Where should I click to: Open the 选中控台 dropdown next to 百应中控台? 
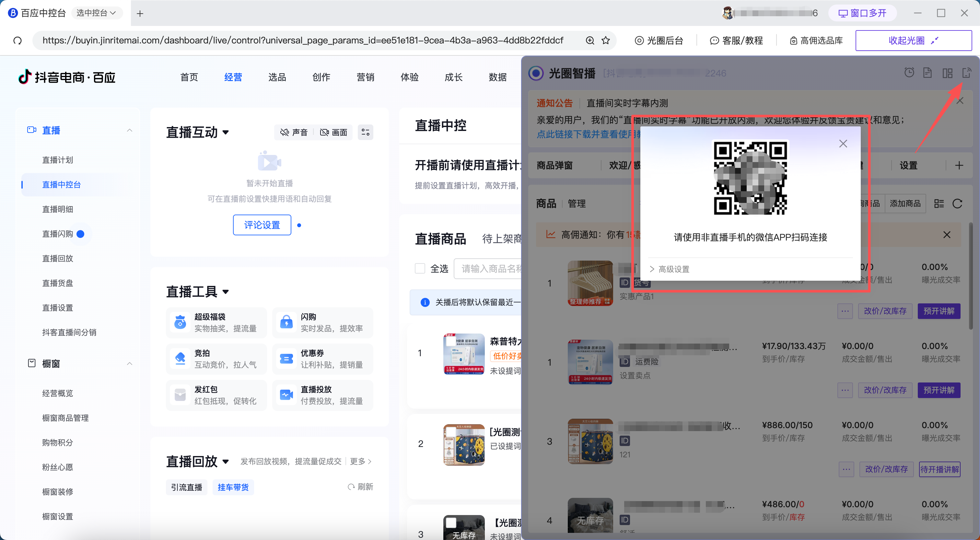(97, 13)
